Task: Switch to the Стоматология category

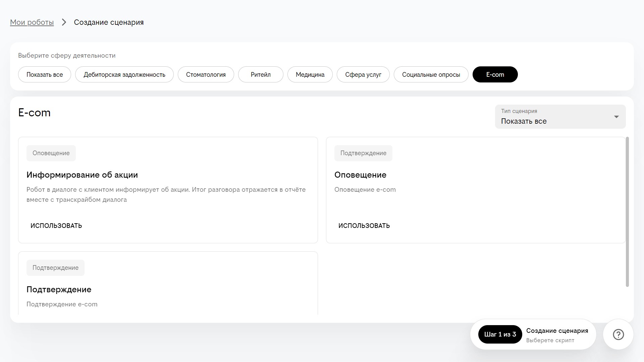Action: click(x=206, y=74)
